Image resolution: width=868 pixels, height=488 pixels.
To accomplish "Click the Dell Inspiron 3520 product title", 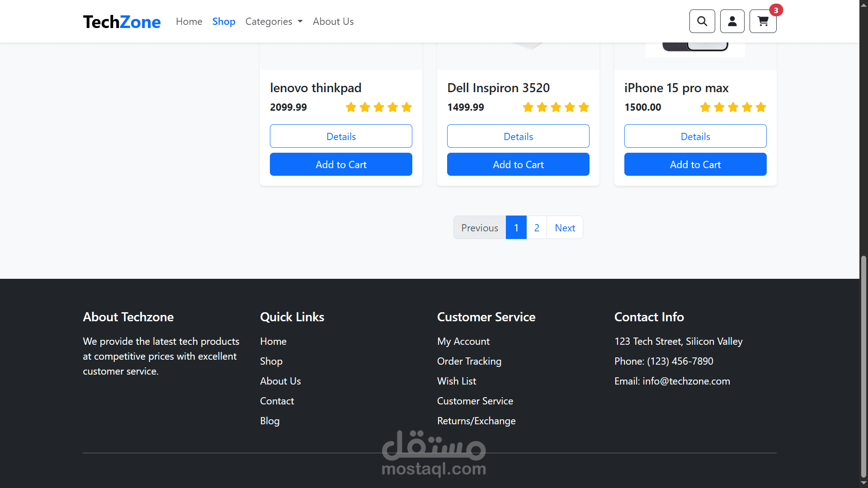I will 498,88.
